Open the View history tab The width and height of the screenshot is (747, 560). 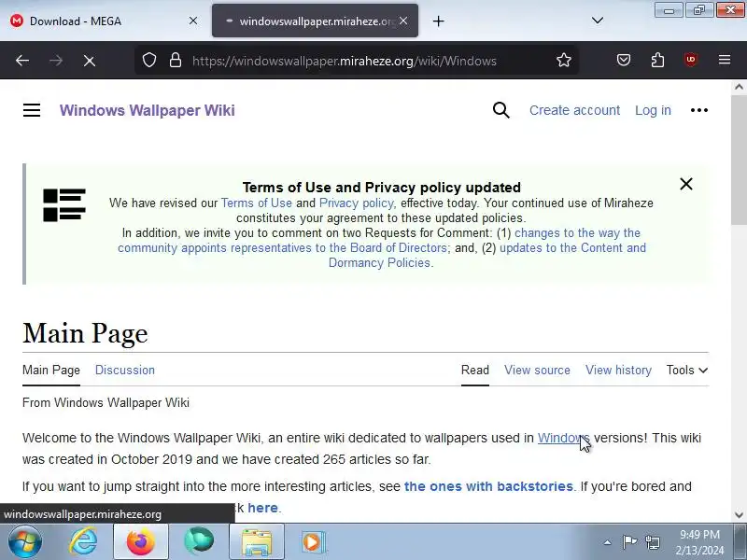click(618, 370)
